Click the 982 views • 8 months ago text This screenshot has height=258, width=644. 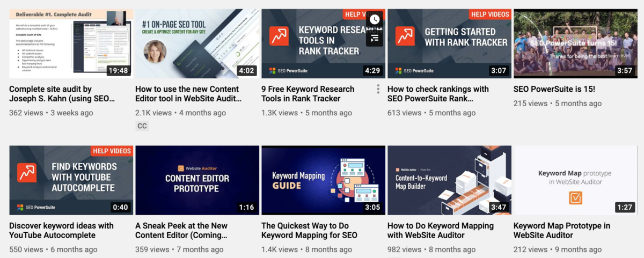(x=431, y=249)
